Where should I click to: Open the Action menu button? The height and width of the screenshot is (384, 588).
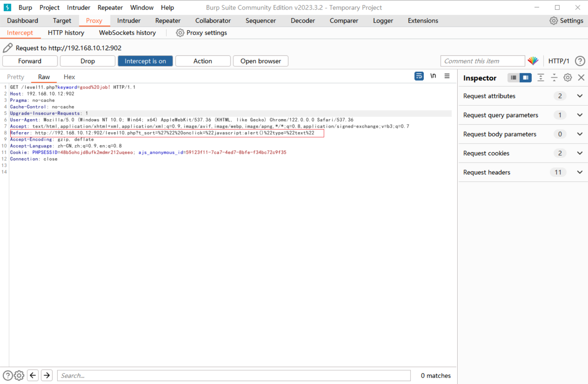[x=203, y=61]
